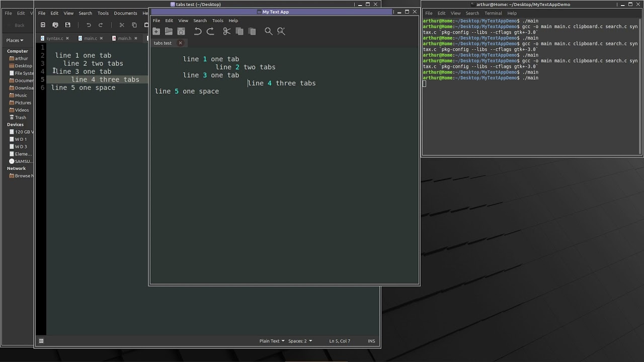Open Spaces: 2 indentation dropdown
Viewport: 644px width, 362px height.
[300, 341]
